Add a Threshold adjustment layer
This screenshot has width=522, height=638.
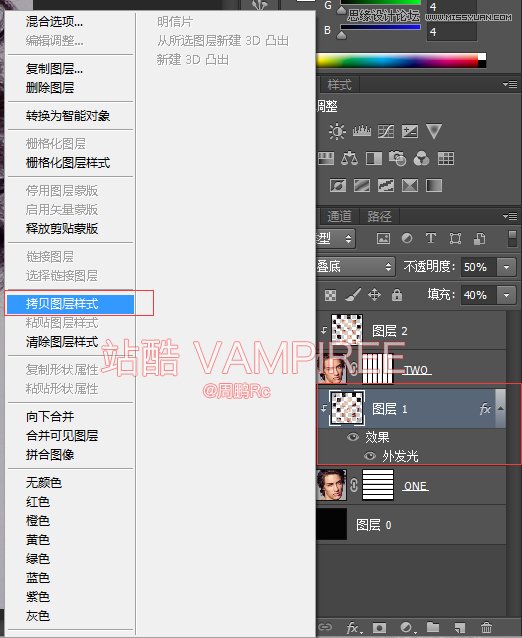tap(386, 186)
